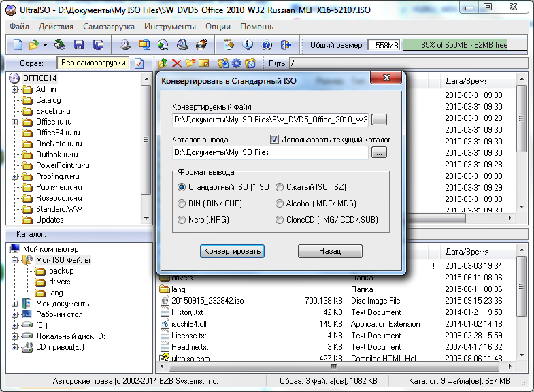Expand the Локальный диск (D:) node
Screen dimensions: 534x392
(x=14, y=336)
